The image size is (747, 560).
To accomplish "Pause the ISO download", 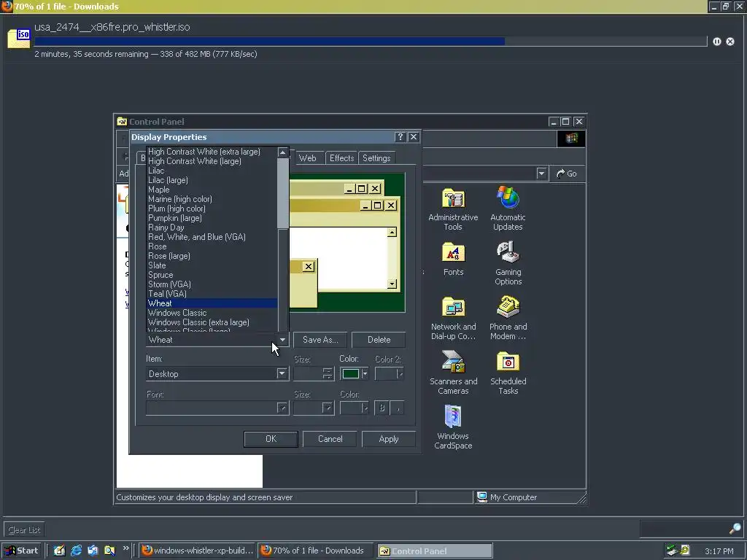I will (x=716, y=42).
